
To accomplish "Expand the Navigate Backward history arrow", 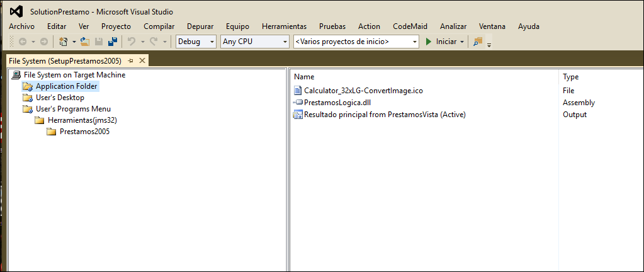I will click(33, 42).
